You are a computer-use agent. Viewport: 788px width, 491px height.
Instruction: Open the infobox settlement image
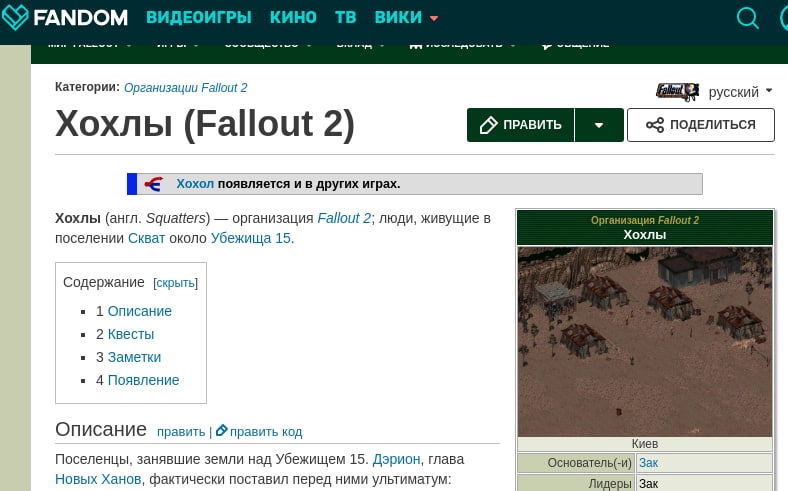(x=645, y=342)
